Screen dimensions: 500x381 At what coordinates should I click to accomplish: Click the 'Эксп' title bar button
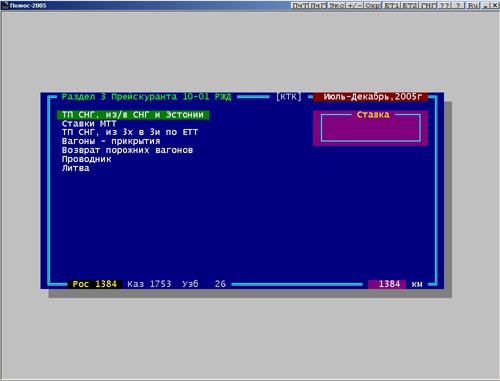[337, 5]
